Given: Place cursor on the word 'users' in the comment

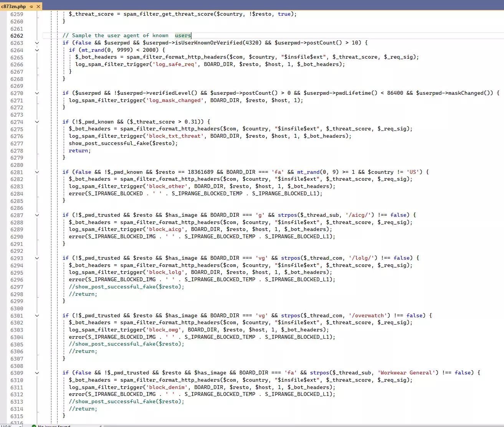Looking at the screenshot, I should pyautogui.click(x=183, y=35).
